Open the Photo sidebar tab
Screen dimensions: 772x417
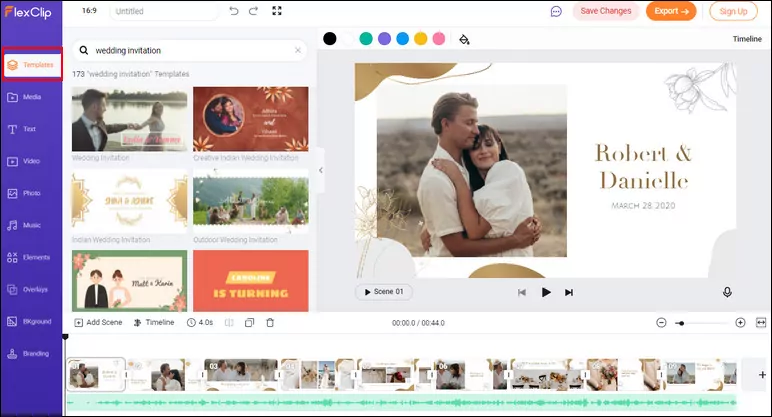(x=32, y=193)
